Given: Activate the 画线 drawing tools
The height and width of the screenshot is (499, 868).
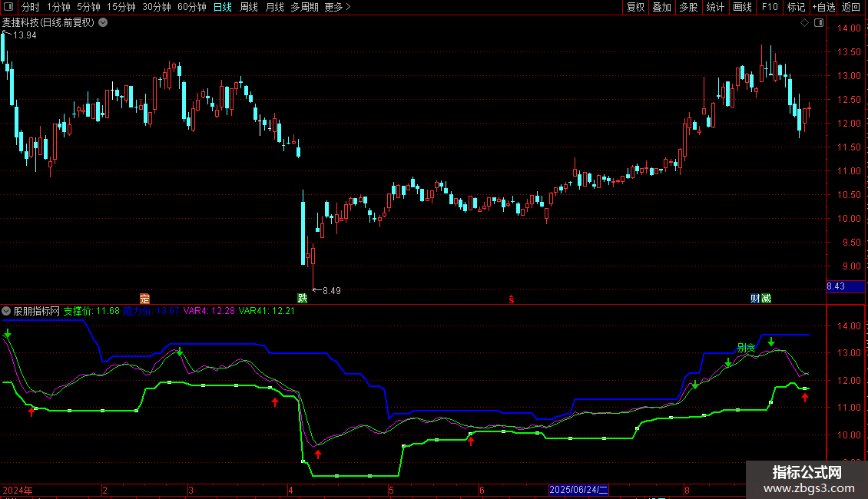Looking at the screenshot, I should tap(742, 7).
